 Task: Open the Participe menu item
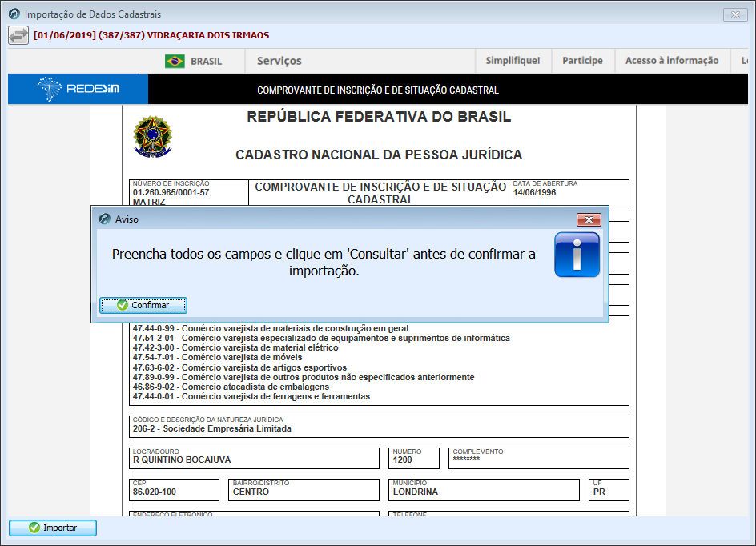pos(582,61)
